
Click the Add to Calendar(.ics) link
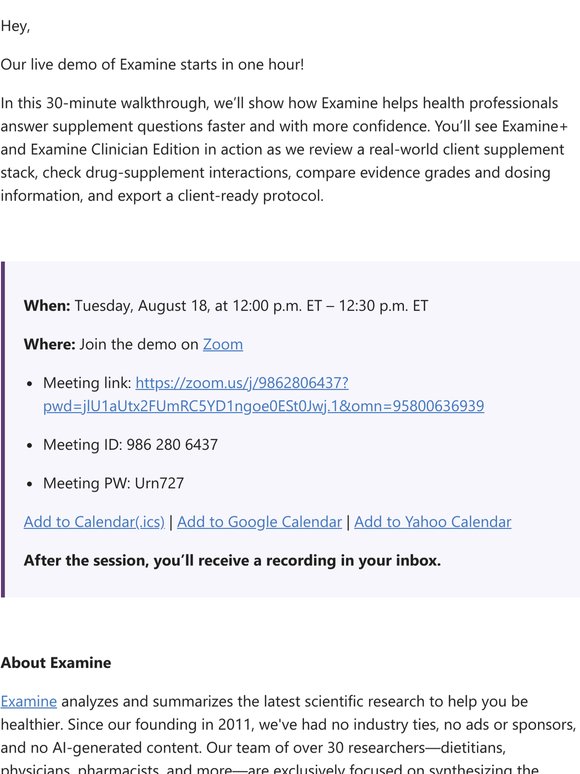pos(94,522)
